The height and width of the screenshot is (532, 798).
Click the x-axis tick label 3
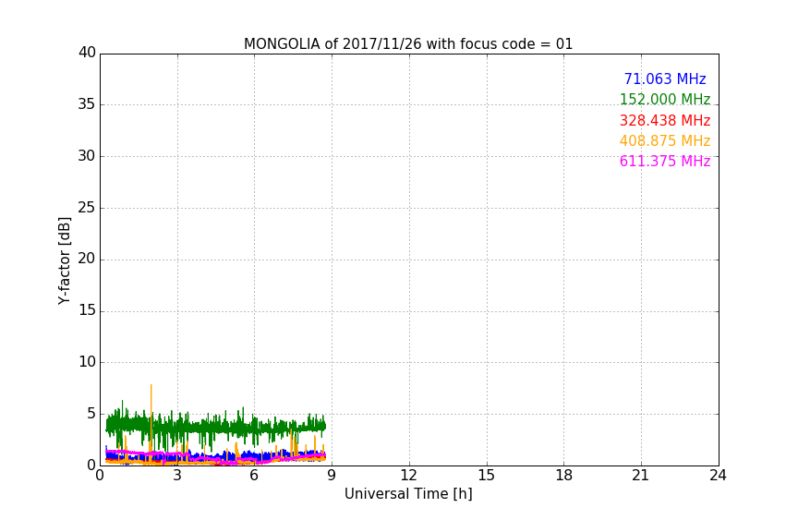coord(177,476)
